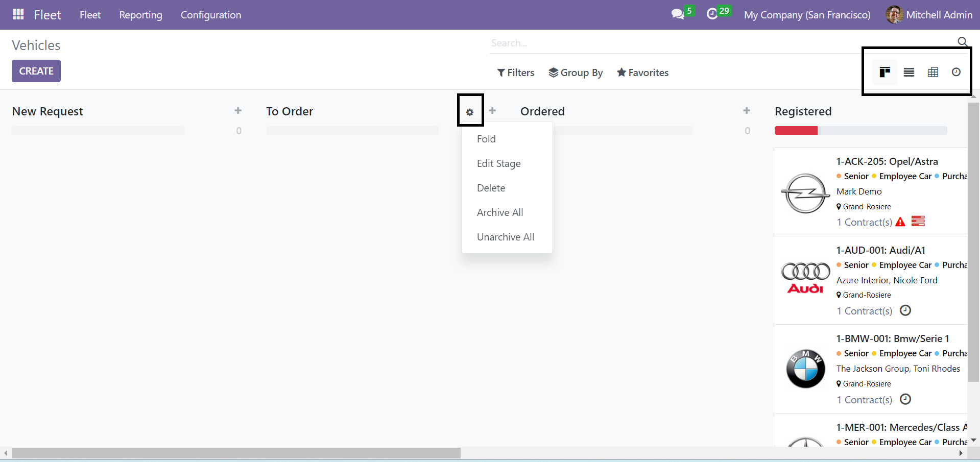The width and height of the screenshot is (980, 462).
Task: Click the red list icon on Opel/Astra card
Action: coord(918,221)
